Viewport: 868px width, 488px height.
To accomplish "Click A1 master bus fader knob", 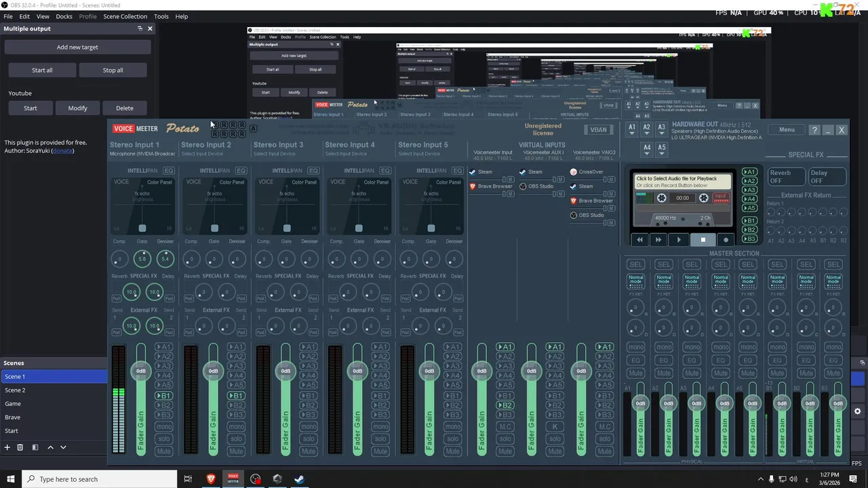I will (x=640, y=403).
